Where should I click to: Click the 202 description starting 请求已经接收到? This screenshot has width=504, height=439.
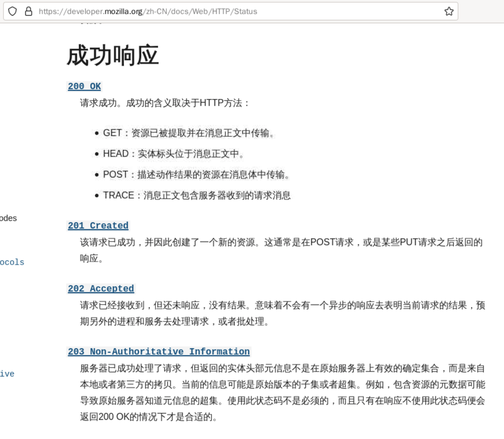pyautogui.click(x=283, y=313)
